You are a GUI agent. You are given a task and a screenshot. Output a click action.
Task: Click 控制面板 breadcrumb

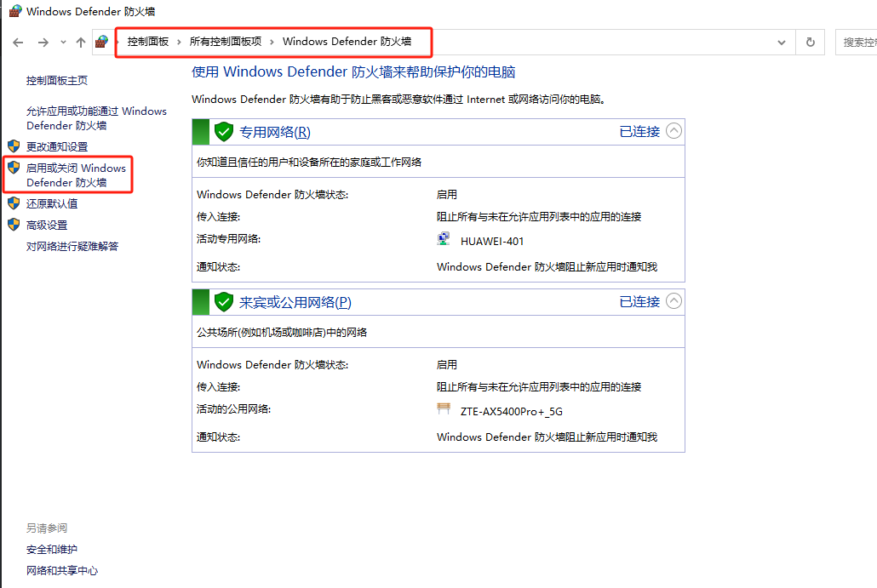point(147,42)
